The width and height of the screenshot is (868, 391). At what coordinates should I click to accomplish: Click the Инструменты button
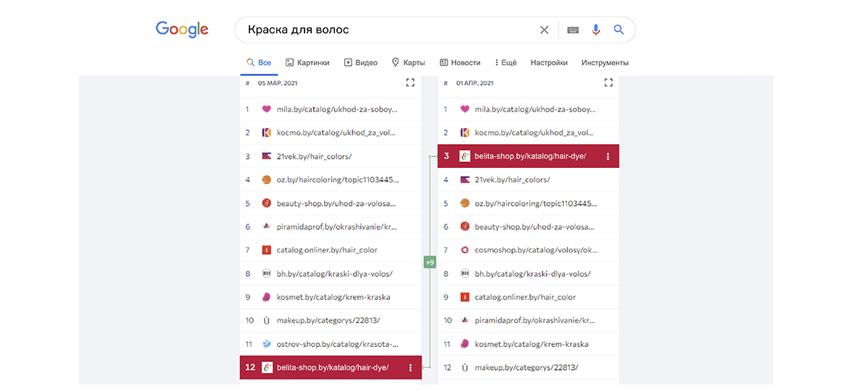pyautogui.click(x=605, y=63)
